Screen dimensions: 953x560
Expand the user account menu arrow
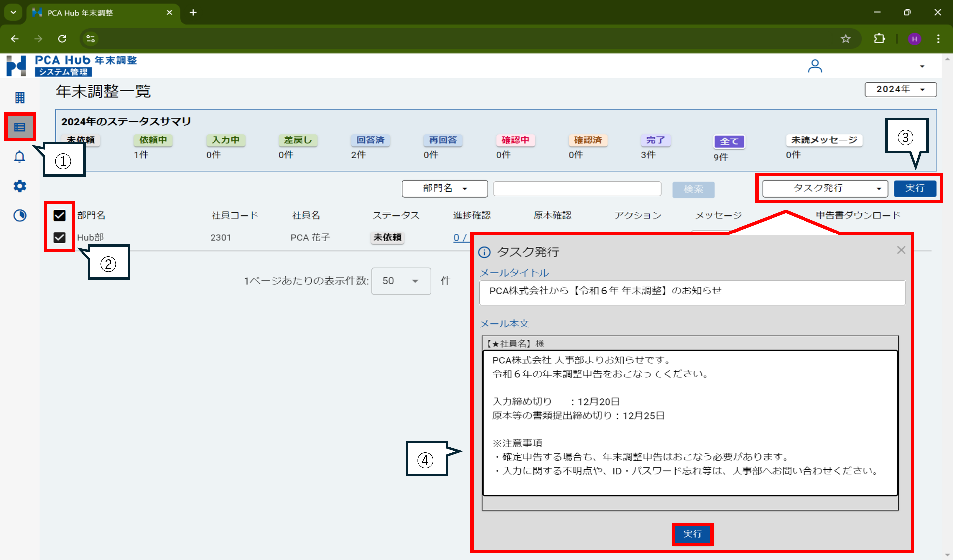922,67
